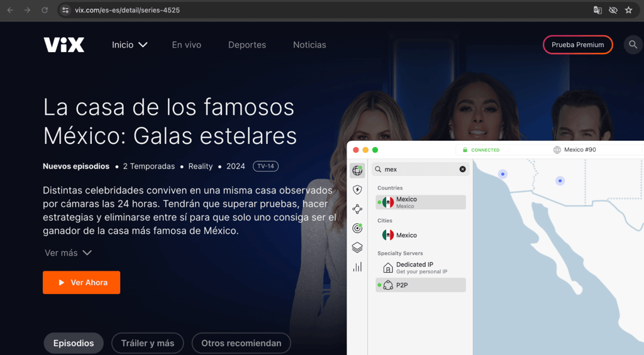Open the shield threat protection icon

click(x=357, y=190)
